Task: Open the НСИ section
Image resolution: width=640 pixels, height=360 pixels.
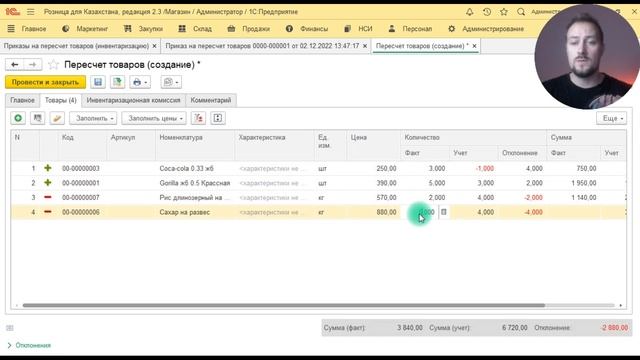Action: tap(358, 29)
